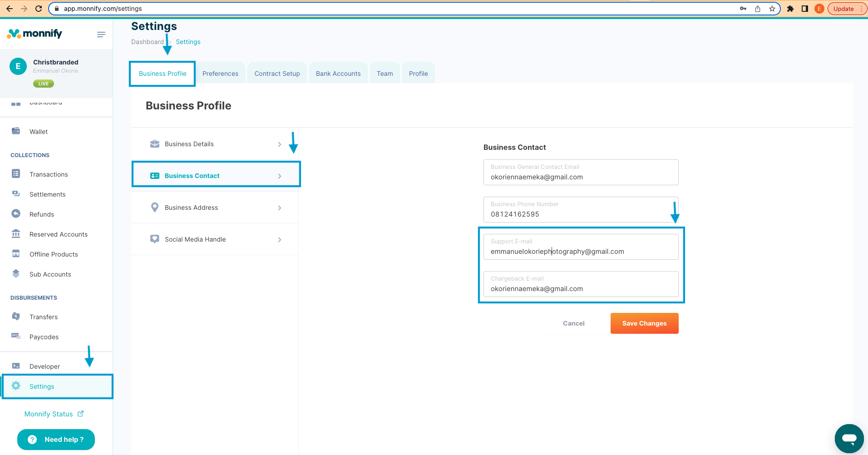Click the Sub Accounts layers icon

[x=16, y=274]
